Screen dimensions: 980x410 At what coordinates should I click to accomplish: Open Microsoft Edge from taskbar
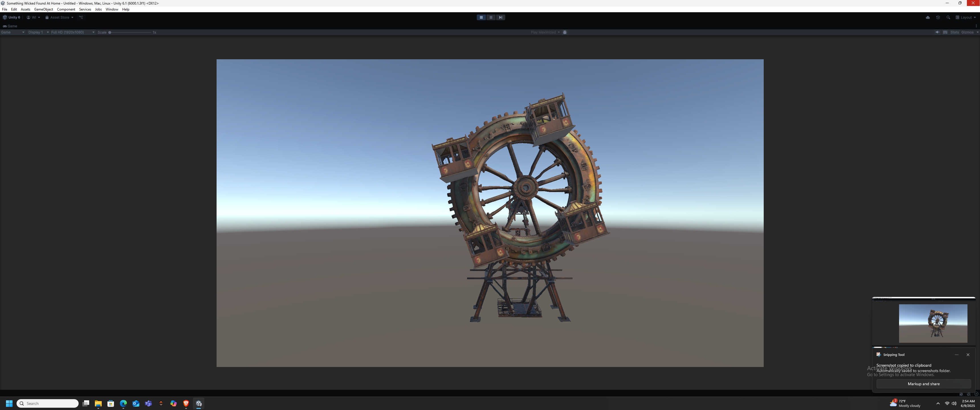(x=123, y=403)
